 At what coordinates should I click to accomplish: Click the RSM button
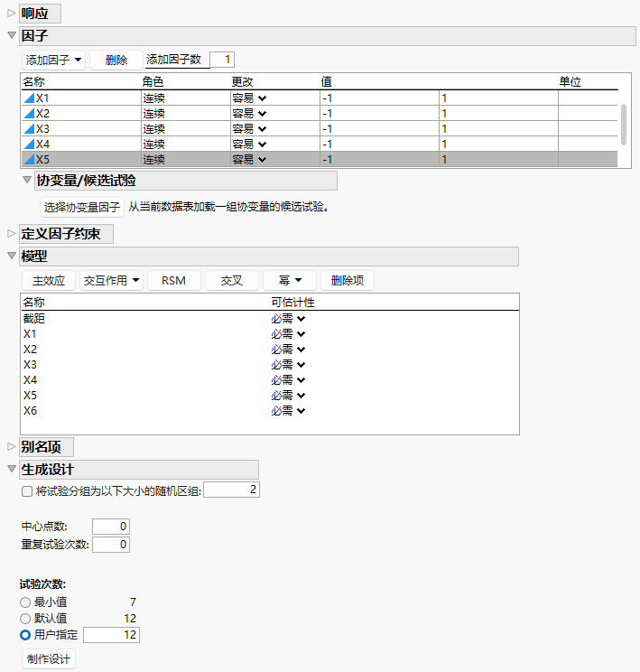pyautogui.click(x=174, y=281)
